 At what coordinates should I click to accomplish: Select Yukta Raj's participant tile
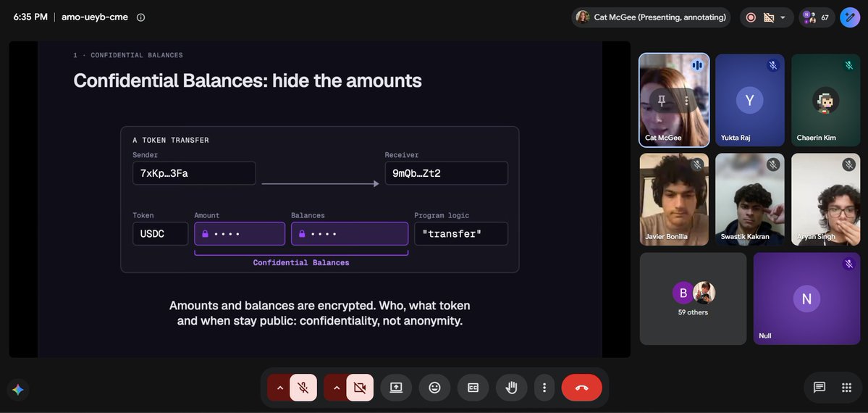[x=749, y=100]
